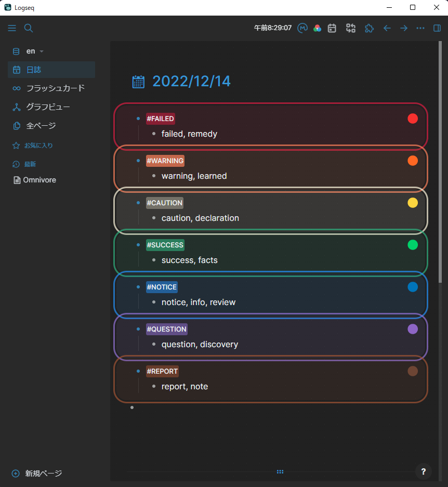
Task: Toggle the left sidebar hamburger menu
Action: pos(12,28)
